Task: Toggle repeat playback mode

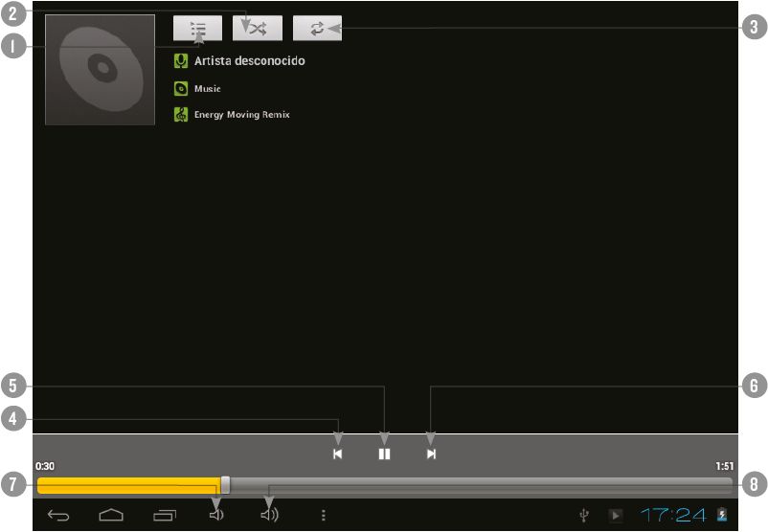Action: 316,28
